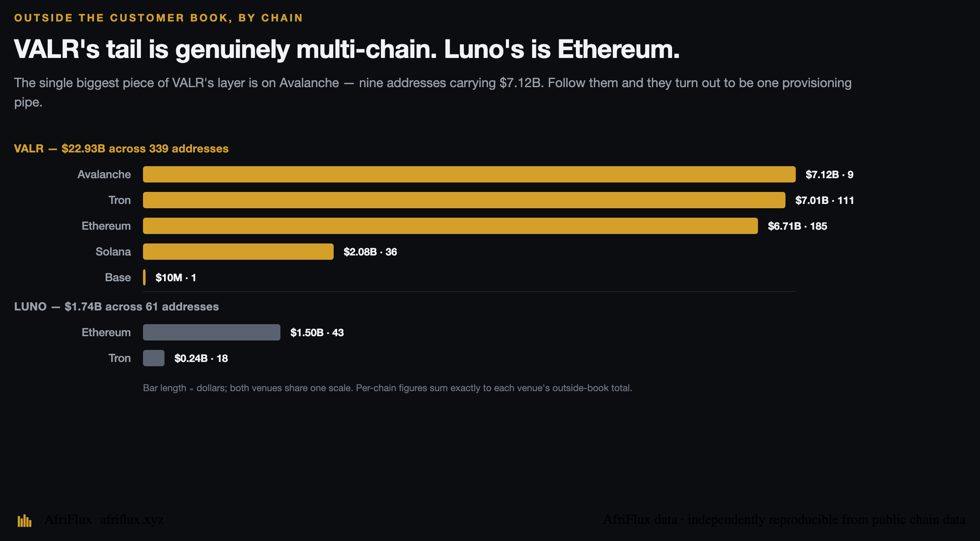Click the bar length scale footnote
The width and height of the screenshot is (980, 541).
tap(387, 388)
